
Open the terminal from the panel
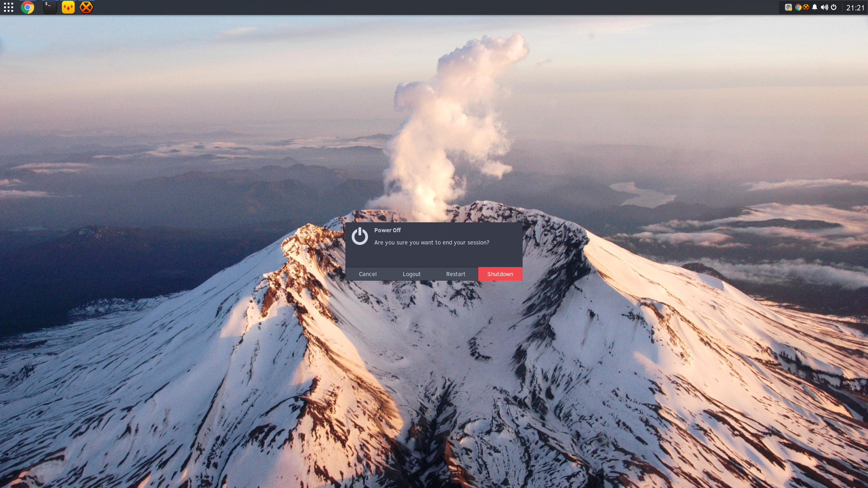[x=50, y=7]
